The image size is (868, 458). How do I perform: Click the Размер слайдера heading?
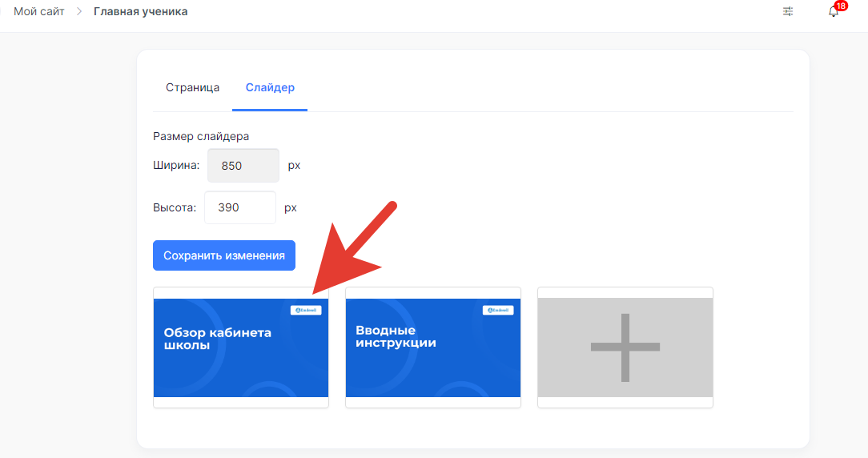point(201,136)
